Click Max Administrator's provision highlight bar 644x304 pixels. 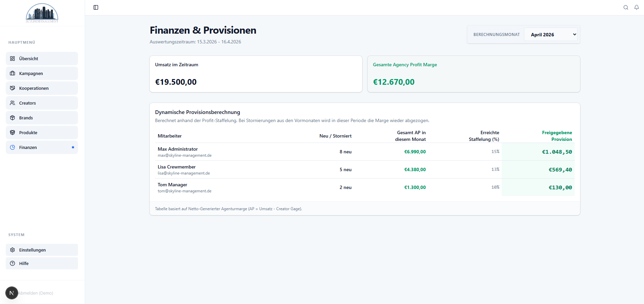(537, 152)
